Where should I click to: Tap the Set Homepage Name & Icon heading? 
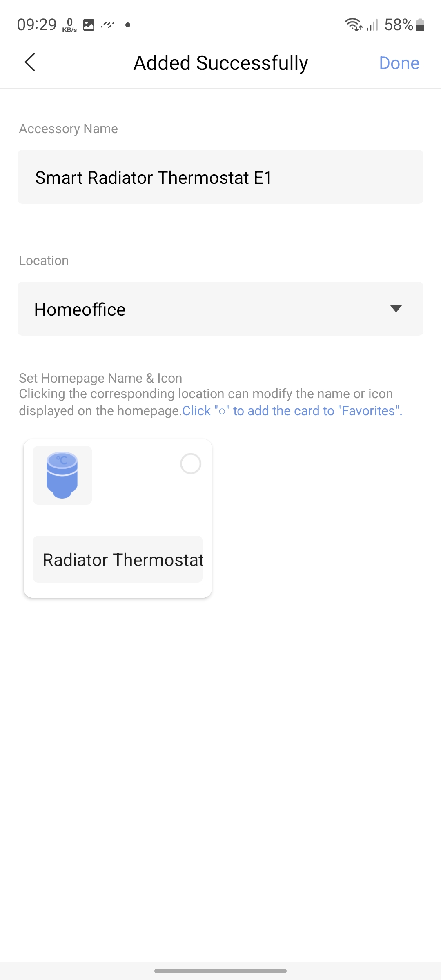coord(100,378)
